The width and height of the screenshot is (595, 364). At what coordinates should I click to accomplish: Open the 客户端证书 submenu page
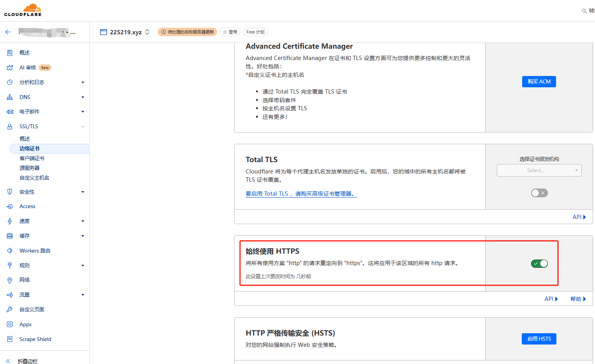pos(32,159)
